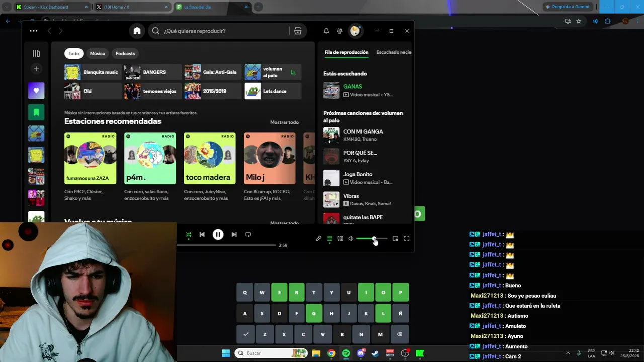Screen dimensions: 644x362
Task: Select the Todo filter chip
Action: click(74, 54)
